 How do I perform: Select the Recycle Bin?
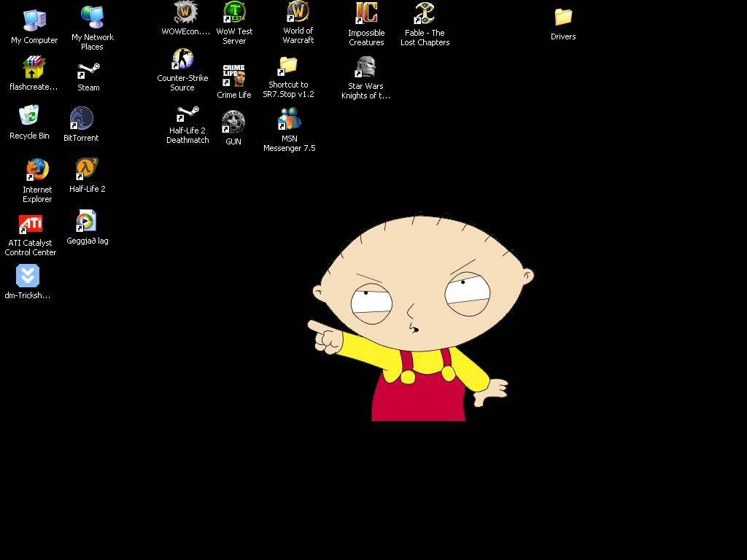29,116
